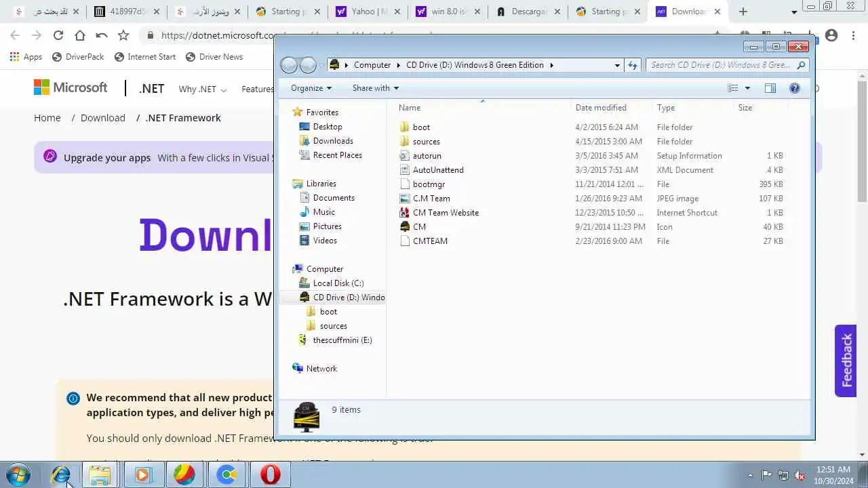Screen dimensions: 868x488
Task: Click the Home breadcrumb link
Action: [47, 118]
